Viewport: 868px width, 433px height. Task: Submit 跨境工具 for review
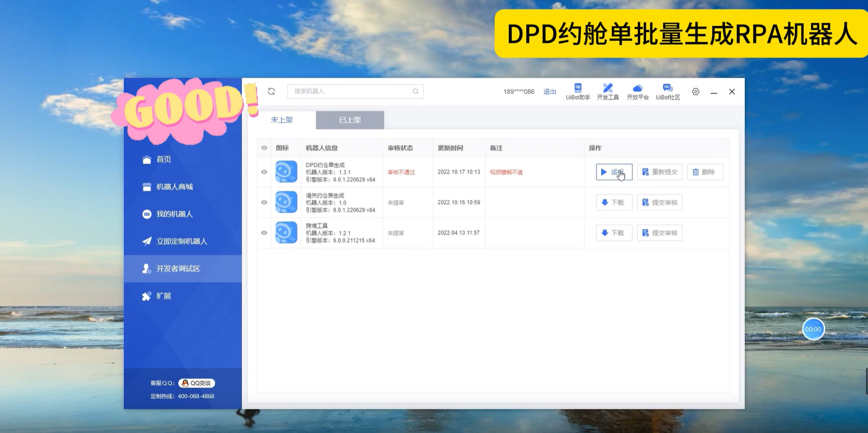tap(660, 233)
